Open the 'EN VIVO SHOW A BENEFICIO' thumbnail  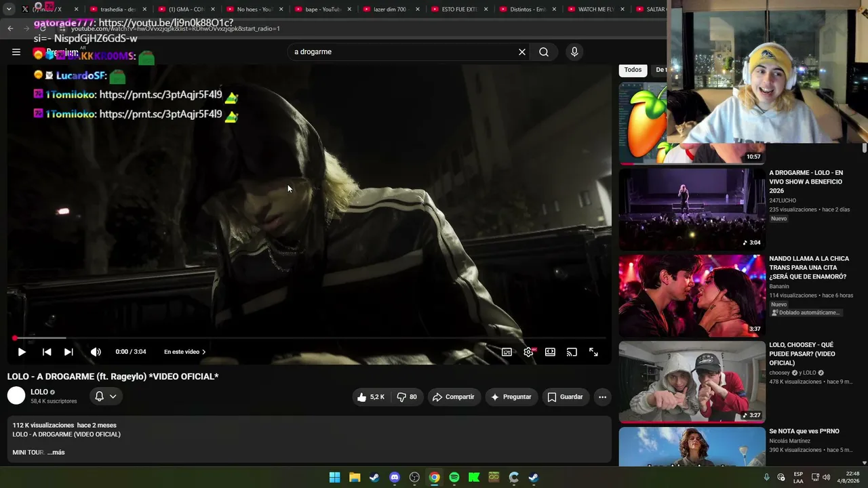point(692,209)
